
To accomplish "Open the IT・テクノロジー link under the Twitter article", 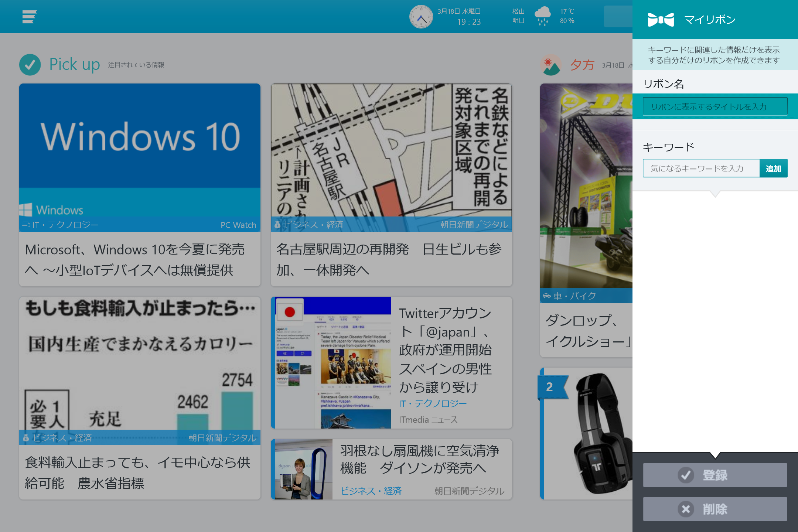I will (x=433, y=403).
